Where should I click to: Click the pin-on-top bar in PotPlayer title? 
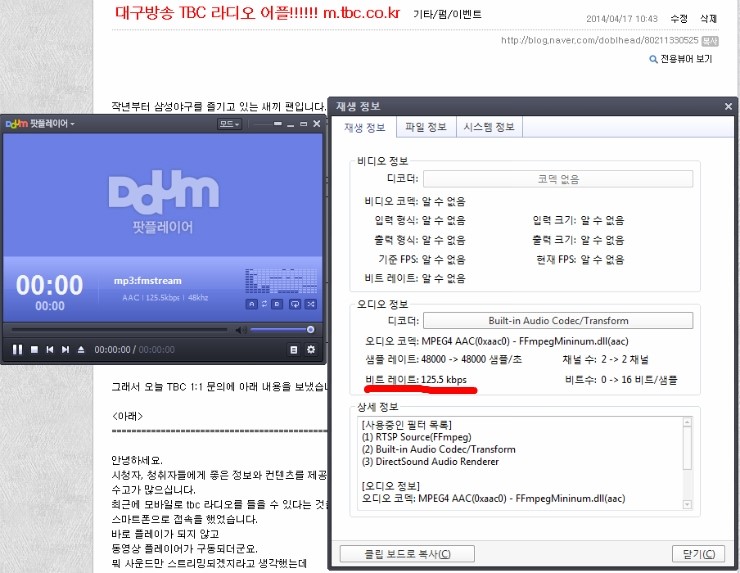[x=278, y=124]
